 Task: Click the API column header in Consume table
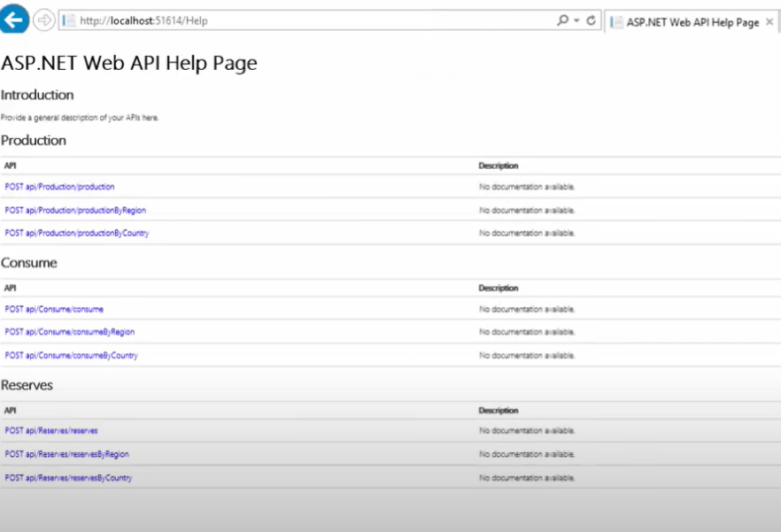10,288
